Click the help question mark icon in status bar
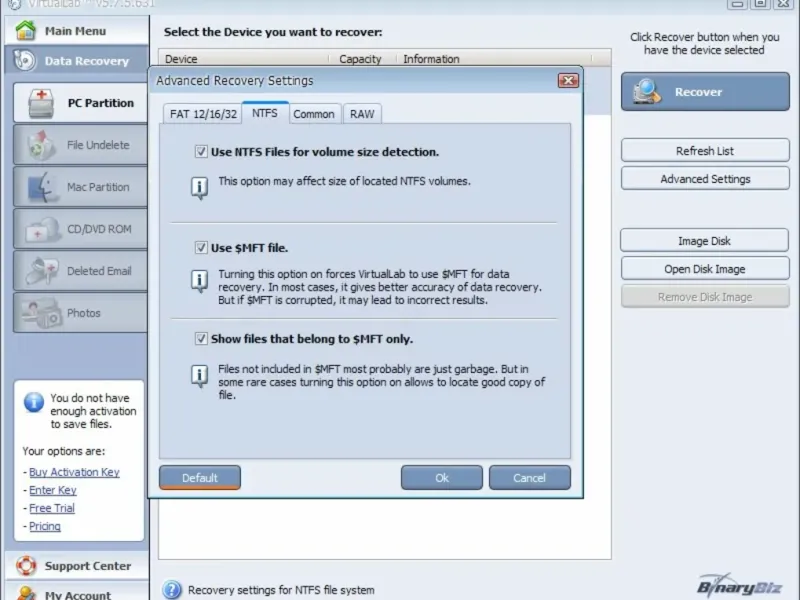The height and width of the screenshot is (600, 800). (172, 590)
